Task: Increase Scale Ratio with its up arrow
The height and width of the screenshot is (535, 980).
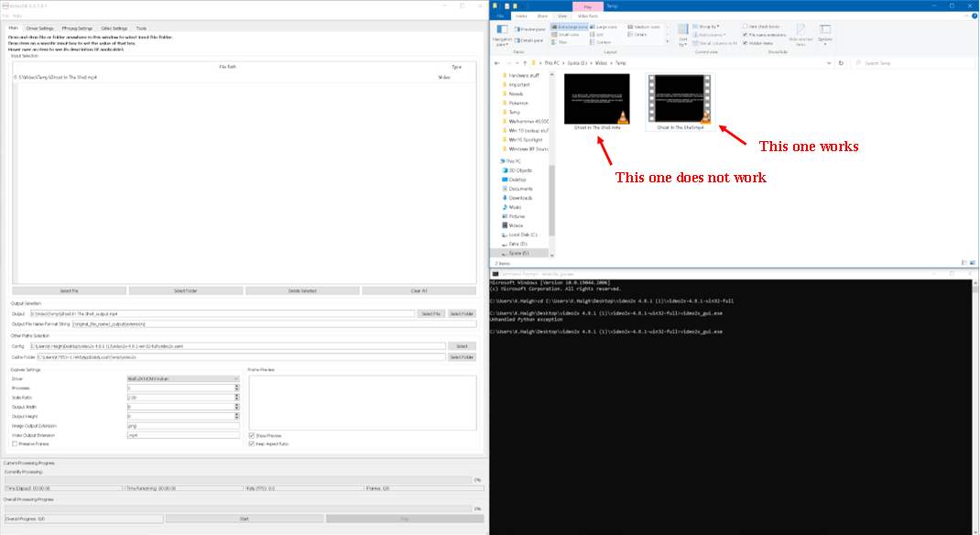Action: [236, 395]
